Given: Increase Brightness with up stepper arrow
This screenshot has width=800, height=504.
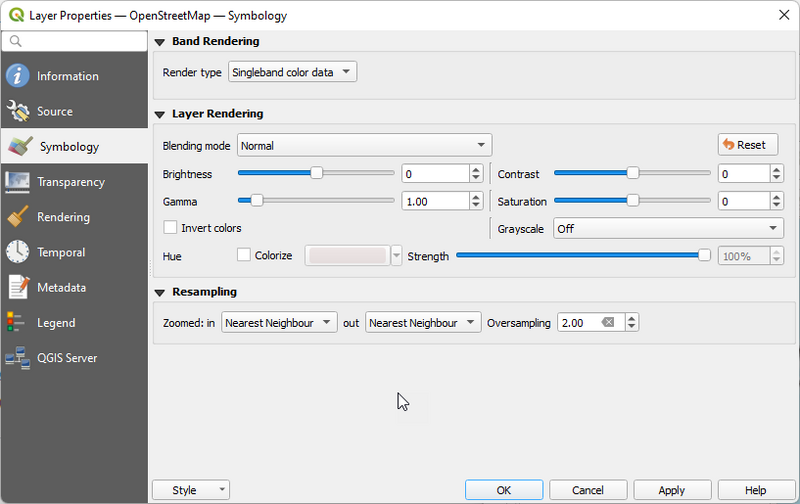Looking at the screenshot, I should tap(476, 170).
